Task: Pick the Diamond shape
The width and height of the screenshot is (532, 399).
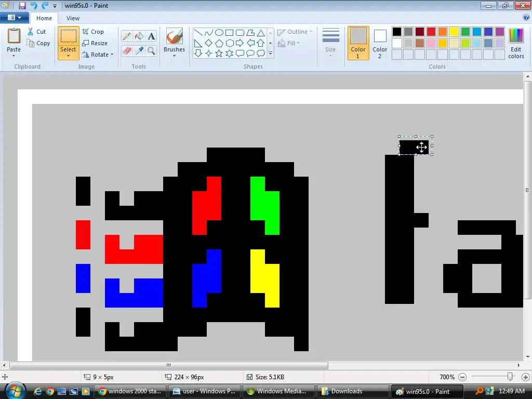Action: [209, 43]
